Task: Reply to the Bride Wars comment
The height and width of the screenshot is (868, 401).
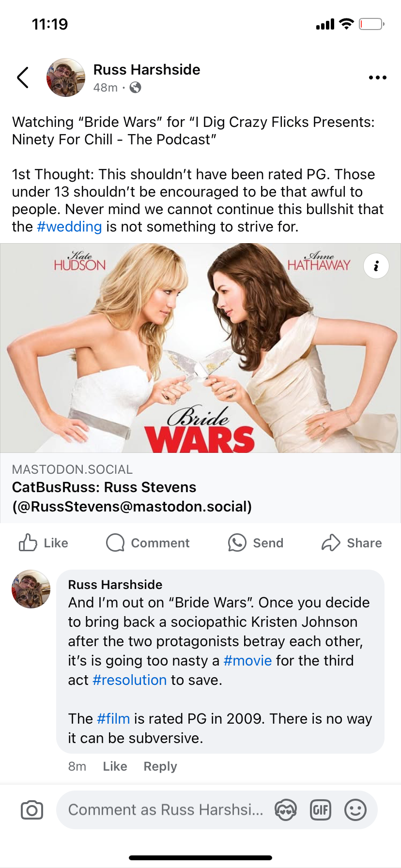Action: pos(160,766)
